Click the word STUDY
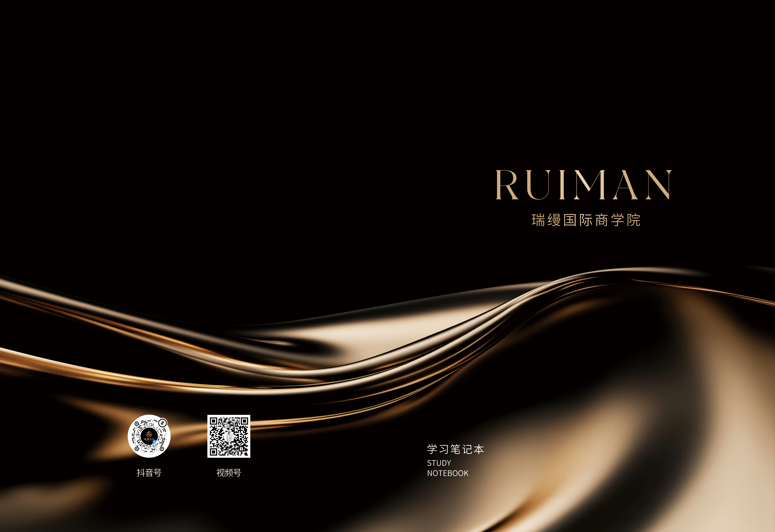The height and width of the screenshot is (532, 775). click(439, 463)
